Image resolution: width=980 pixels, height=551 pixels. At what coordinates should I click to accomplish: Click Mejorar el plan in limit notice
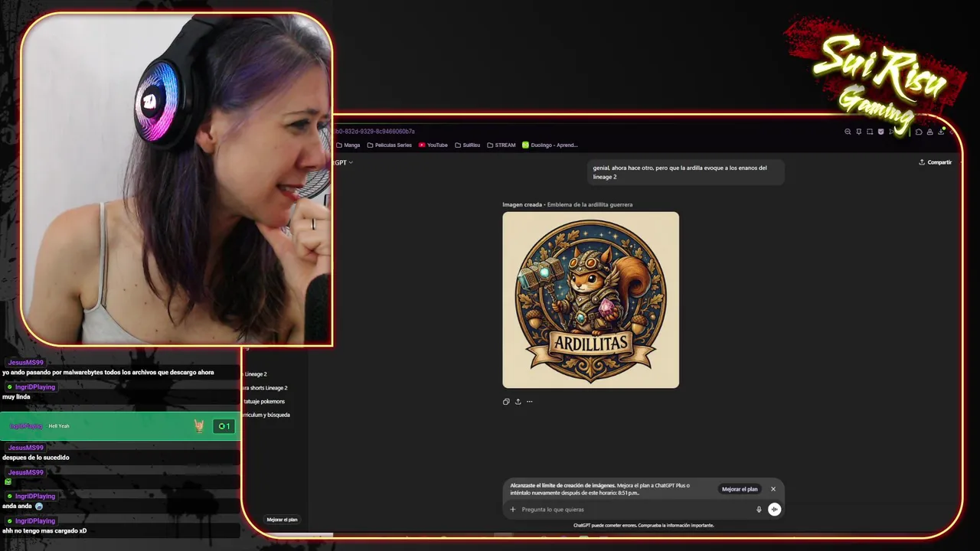740,489
